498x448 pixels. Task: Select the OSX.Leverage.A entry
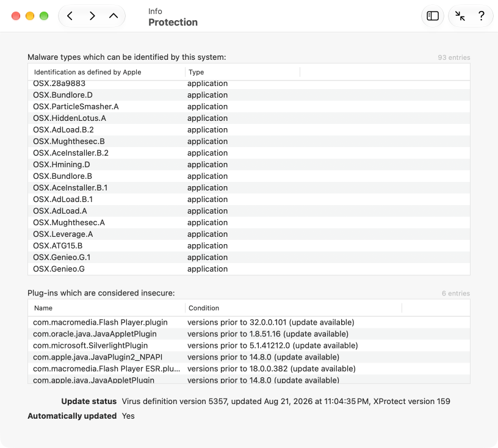point(249,234)
